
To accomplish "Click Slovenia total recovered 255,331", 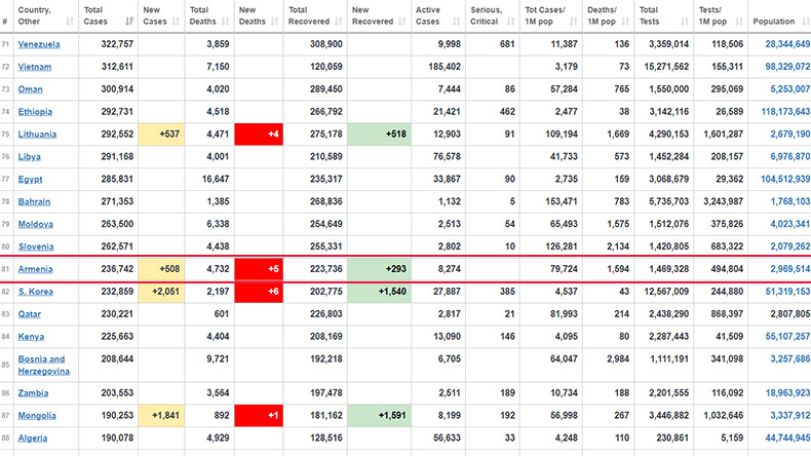I will [326, 247].
